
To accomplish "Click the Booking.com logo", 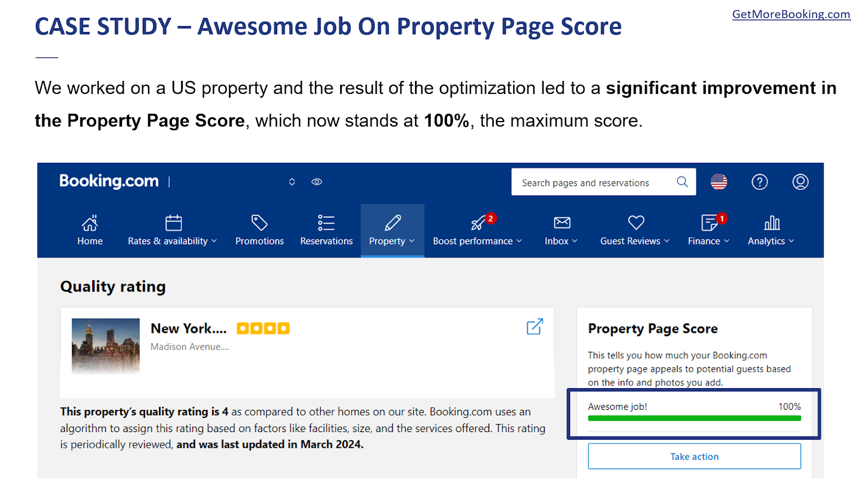I will (109, 181).
